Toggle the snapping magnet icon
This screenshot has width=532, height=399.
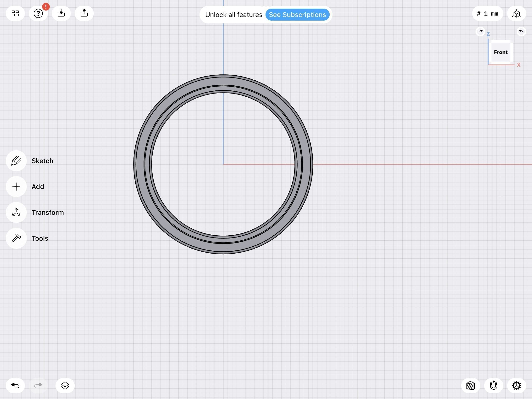click(493, 386)
